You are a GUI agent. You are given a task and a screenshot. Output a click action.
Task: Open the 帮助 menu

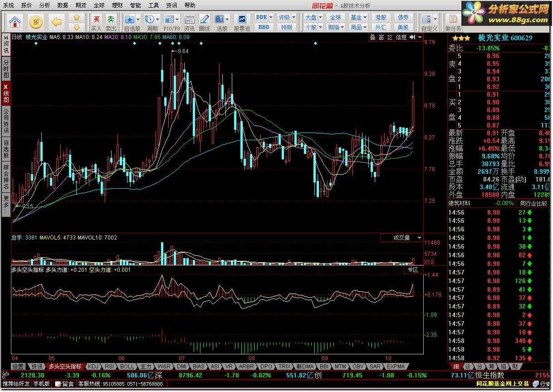coord(190,5)
